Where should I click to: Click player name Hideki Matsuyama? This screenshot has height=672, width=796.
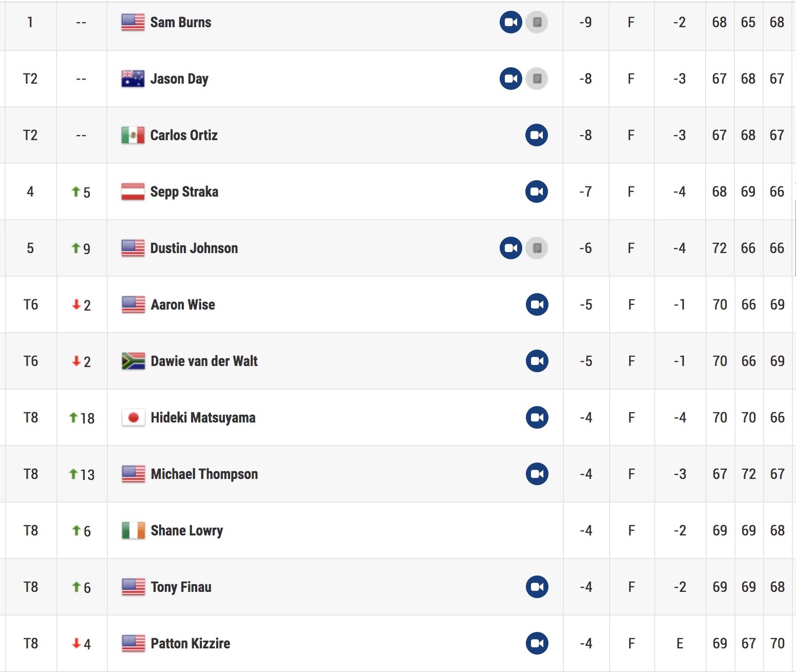(x=203, y=417)
